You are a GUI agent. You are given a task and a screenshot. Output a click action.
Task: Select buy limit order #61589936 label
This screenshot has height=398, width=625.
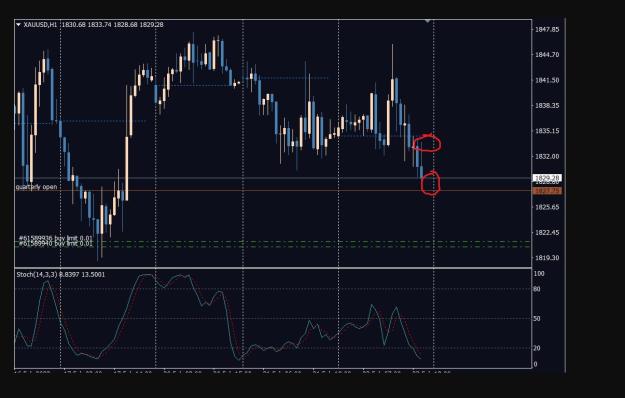[56, 238]
